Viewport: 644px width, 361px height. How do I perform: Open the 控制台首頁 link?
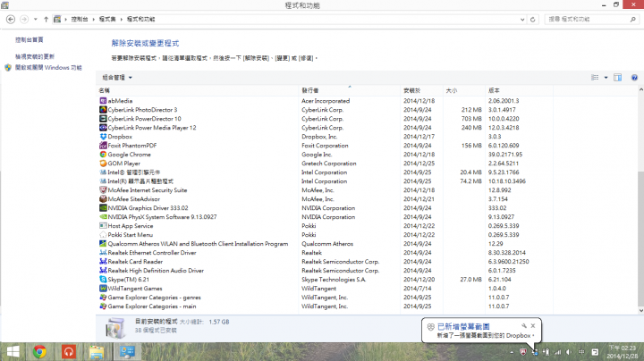tap(30, 40)
